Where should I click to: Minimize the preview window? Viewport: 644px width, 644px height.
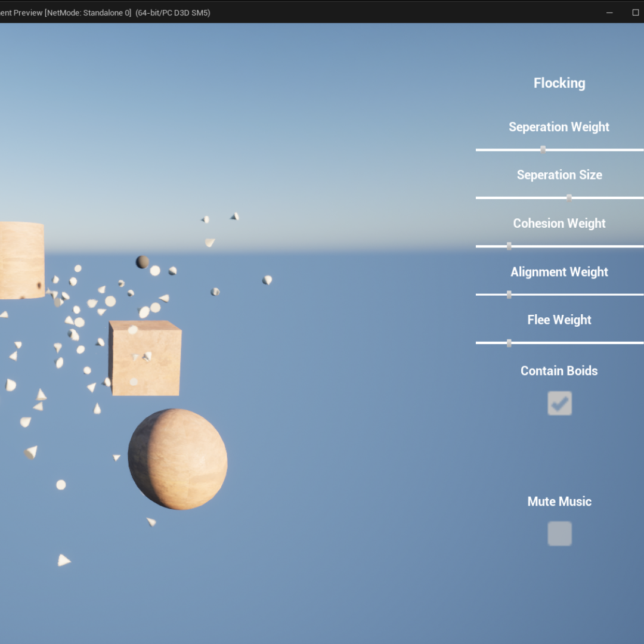pos(610,13)
